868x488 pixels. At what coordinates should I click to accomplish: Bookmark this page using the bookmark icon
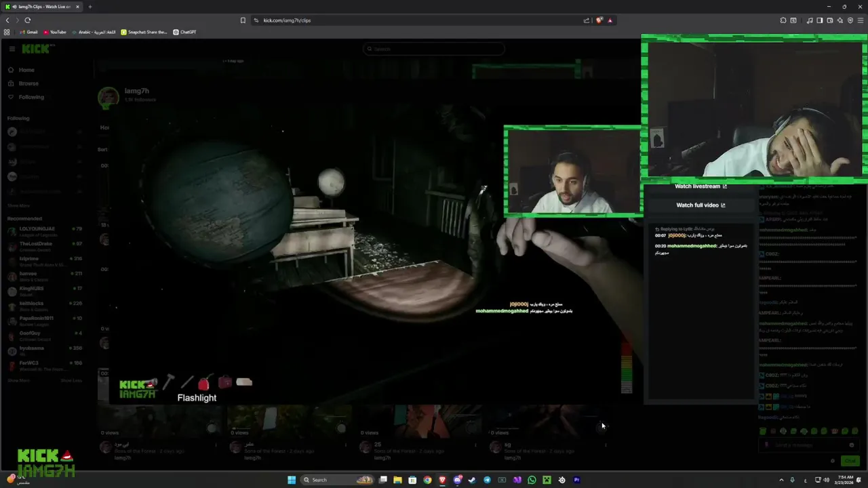point(243,20)
